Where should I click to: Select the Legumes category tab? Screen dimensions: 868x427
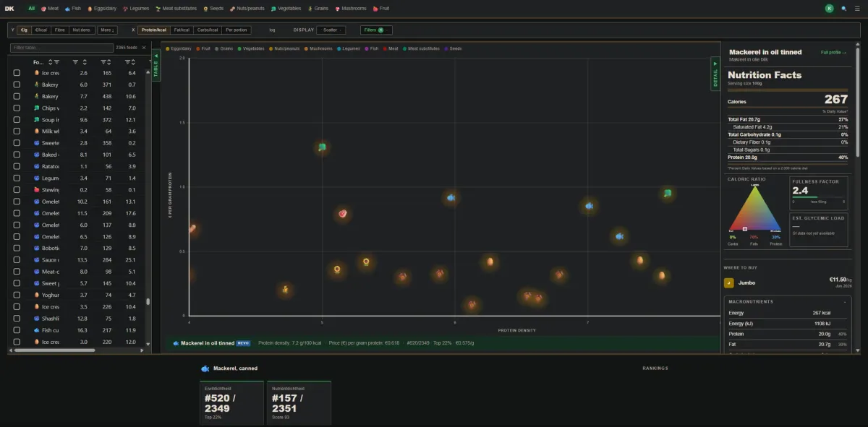coord(136,9)
